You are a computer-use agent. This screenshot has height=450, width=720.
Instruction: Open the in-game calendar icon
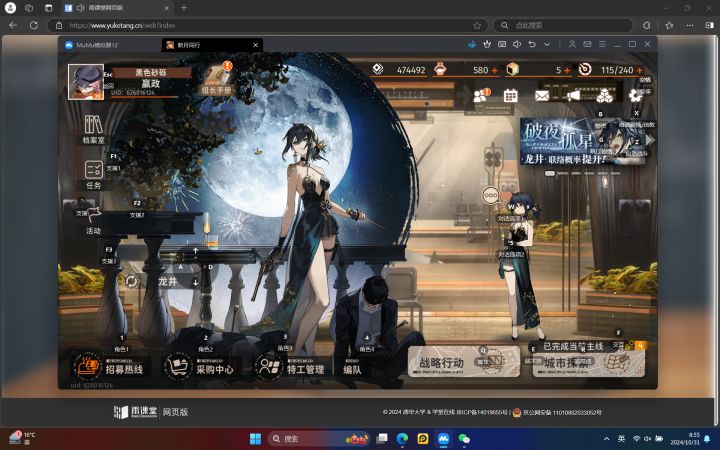tap(511, 96)
